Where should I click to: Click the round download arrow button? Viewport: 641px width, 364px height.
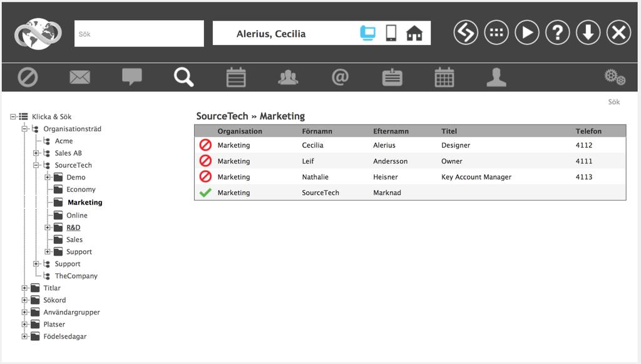(x=588, y=33)
